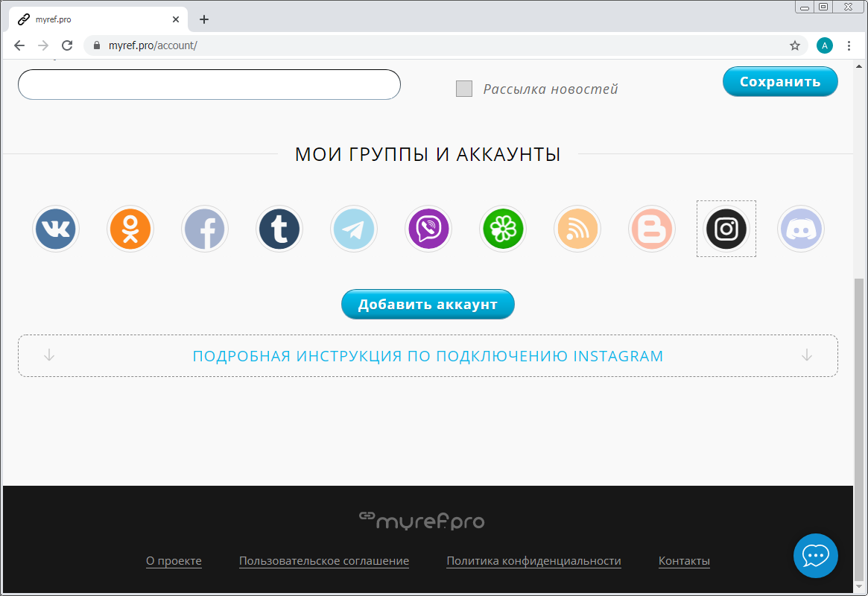
Task: Click the Blogger icon
Action: 652,229
